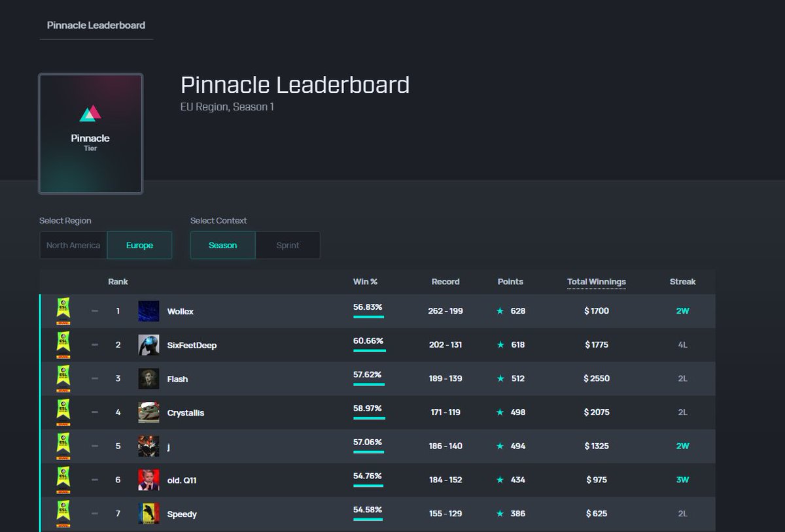Click Speedy's avatar
Viewport: 785px width, 532px height.
[148, 514]
